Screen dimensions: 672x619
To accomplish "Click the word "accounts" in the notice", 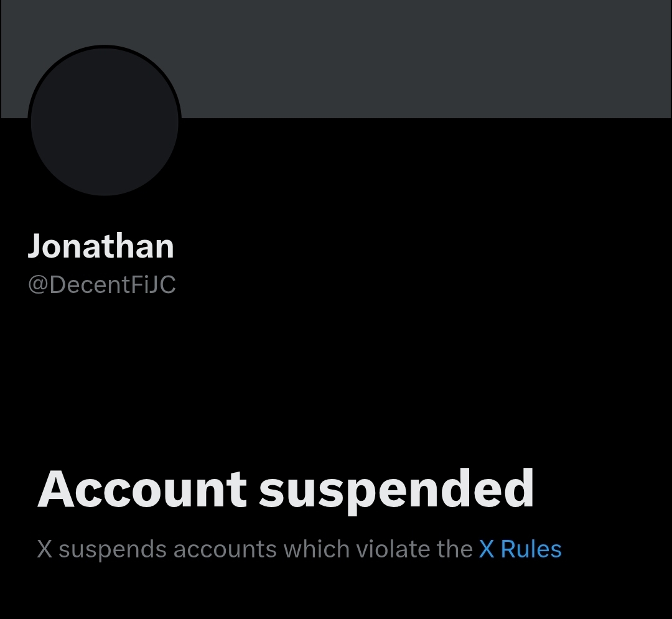I will pos(225,549).
